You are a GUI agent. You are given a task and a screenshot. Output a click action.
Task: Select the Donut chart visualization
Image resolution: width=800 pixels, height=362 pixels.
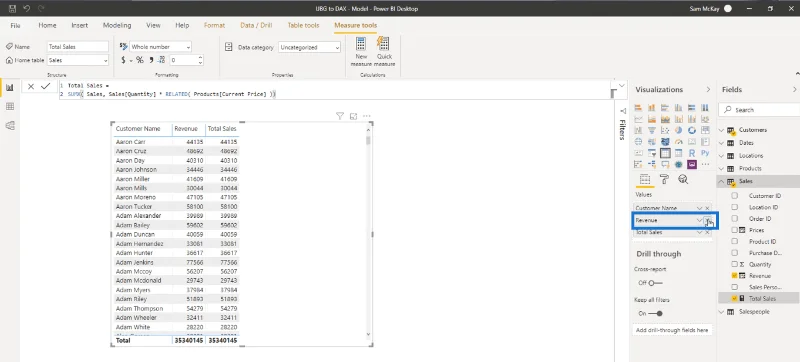pos(692,130)
